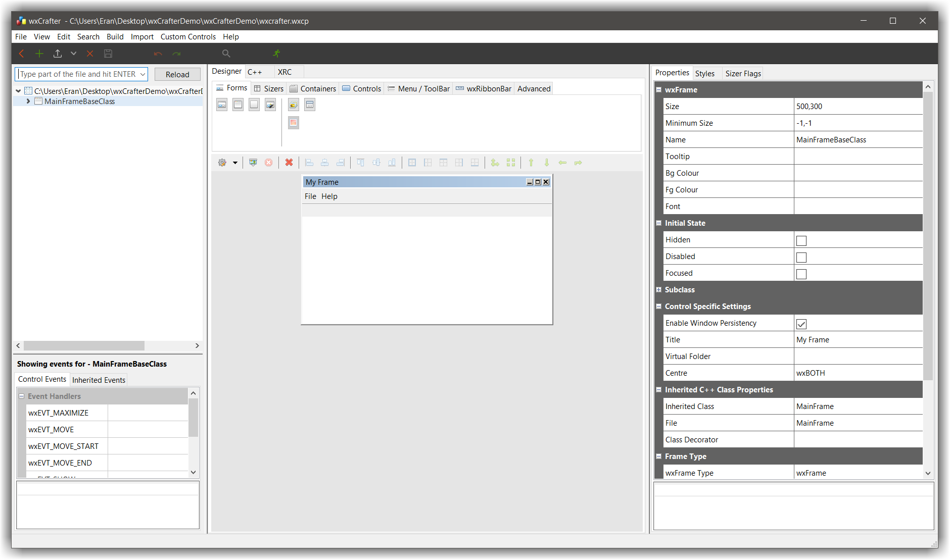Click the upload/export icon in top toolbar
The width and height of the screenshot is (950, 560).
click(x=58, y=54)
